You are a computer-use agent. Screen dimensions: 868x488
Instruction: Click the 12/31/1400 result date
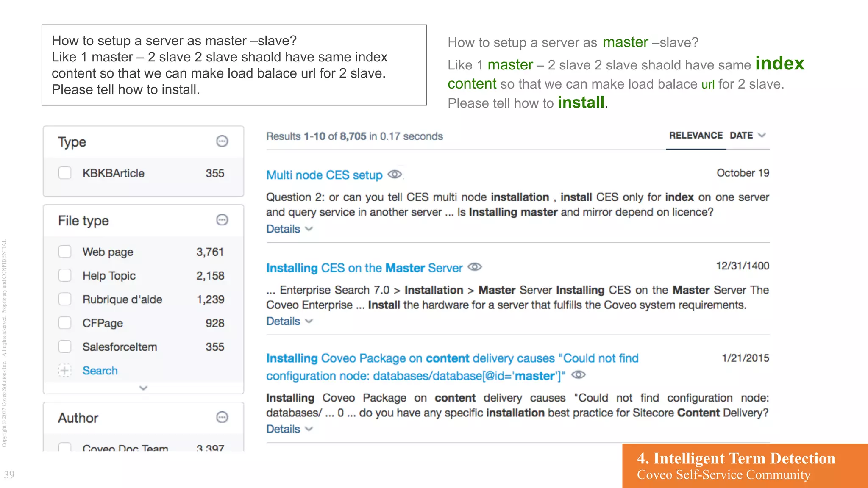click(x=743, y=266)
